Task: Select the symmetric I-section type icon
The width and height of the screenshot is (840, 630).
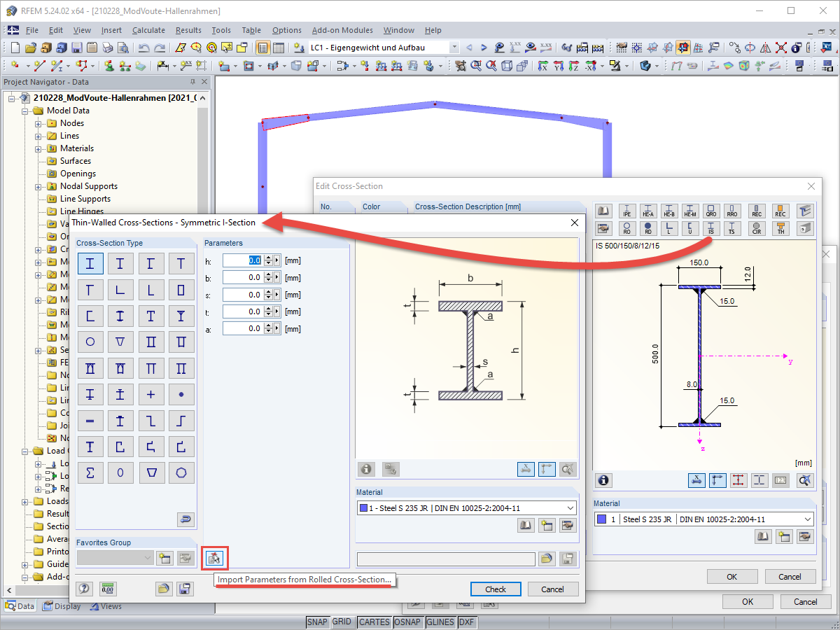Action: coord(90,263)
